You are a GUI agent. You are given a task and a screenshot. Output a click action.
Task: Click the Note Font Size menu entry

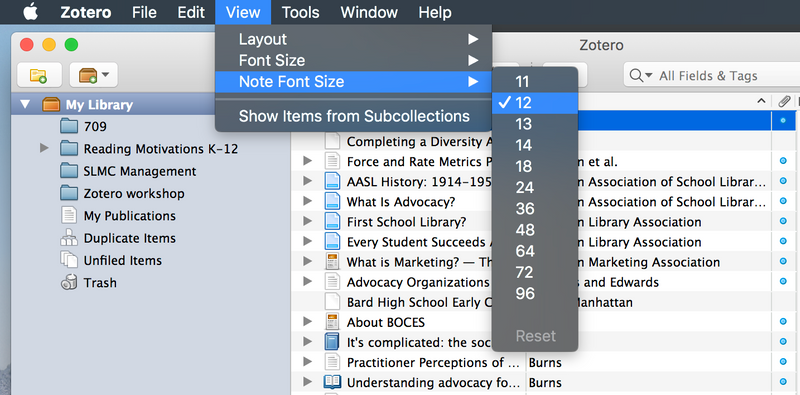pos(354,82)
